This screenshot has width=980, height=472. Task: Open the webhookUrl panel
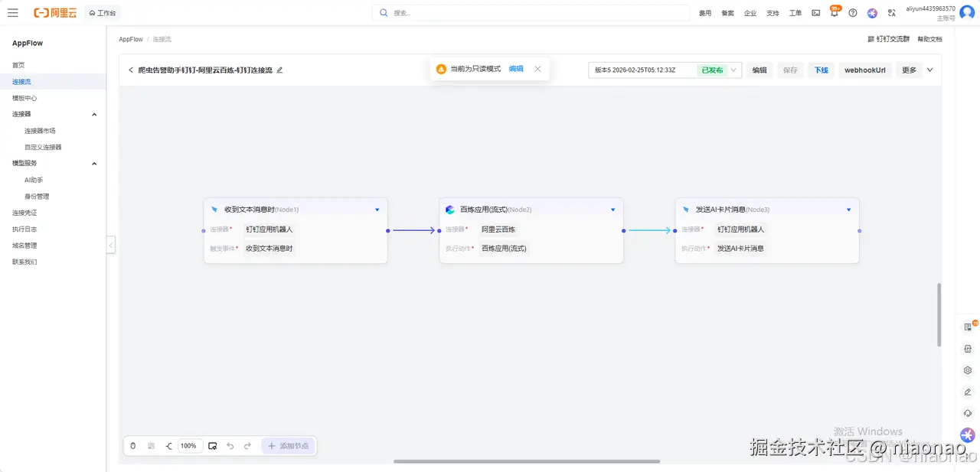tap(865, 70)
